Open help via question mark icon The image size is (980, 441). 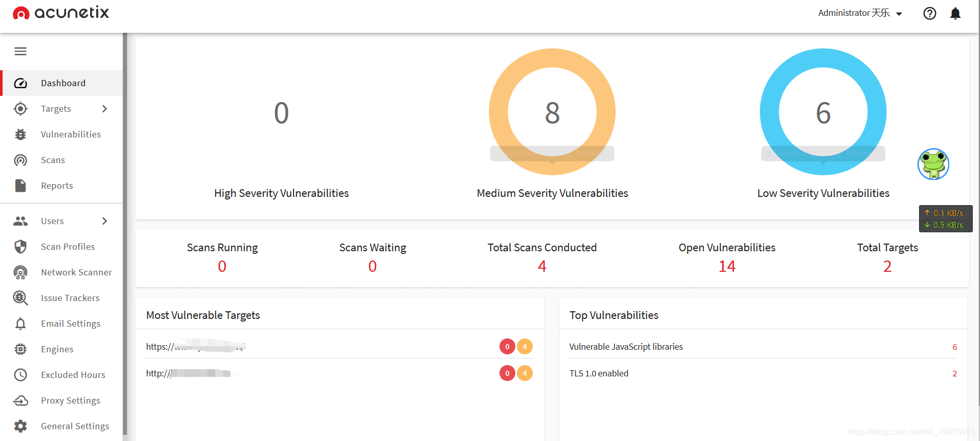click(x=930, y=13)
